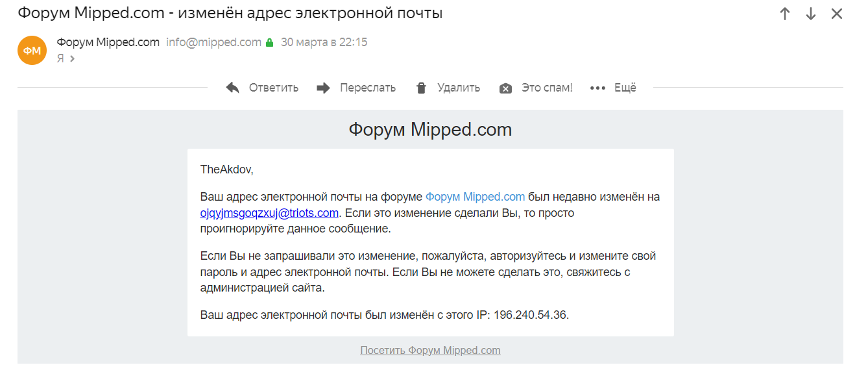Expand recipient details chevron next to Я

72,58
